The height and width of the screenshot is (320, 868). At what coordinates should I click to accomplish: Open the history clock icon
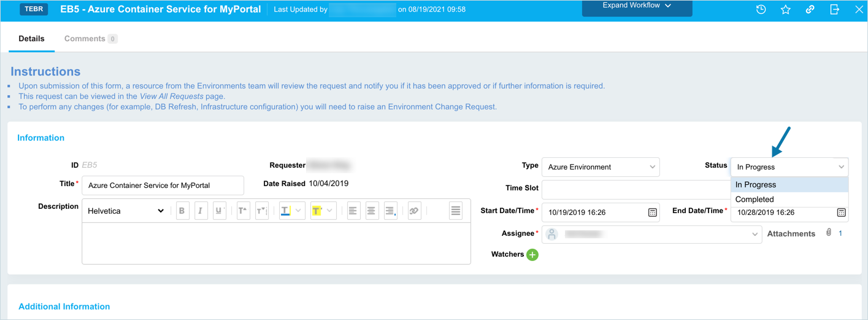pyautogui.click(x=761, y=10)
